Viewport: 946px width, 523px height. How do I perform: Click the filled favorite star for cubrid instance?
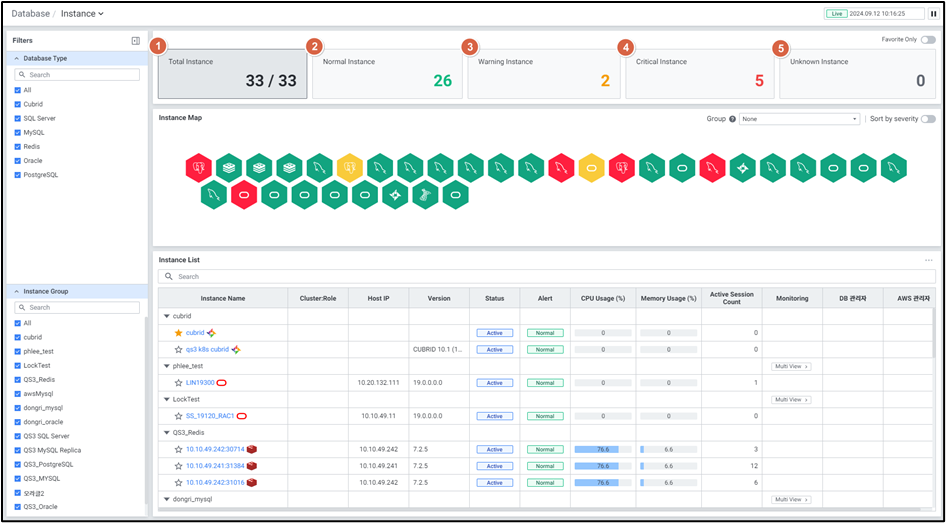click(178, 333)
